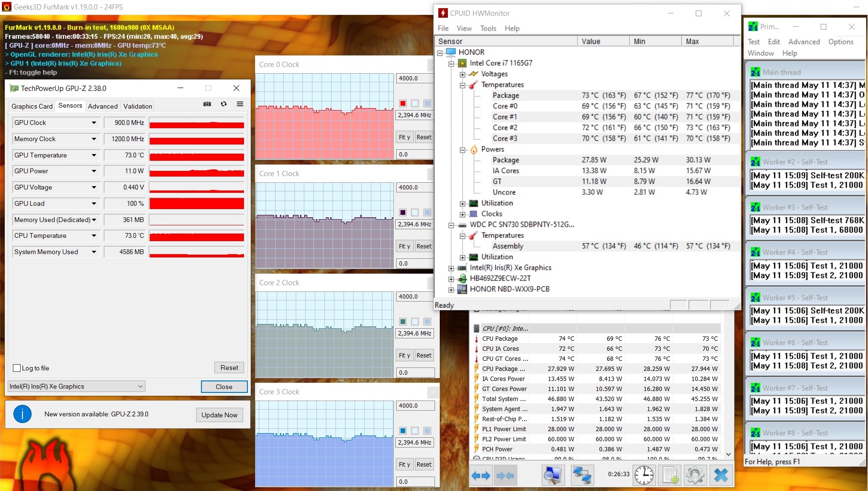The width and height of the screenshot is (868, 491).
Task: Open the CPU Temperature sensor dropdown arrow
Action: (94, 236)
